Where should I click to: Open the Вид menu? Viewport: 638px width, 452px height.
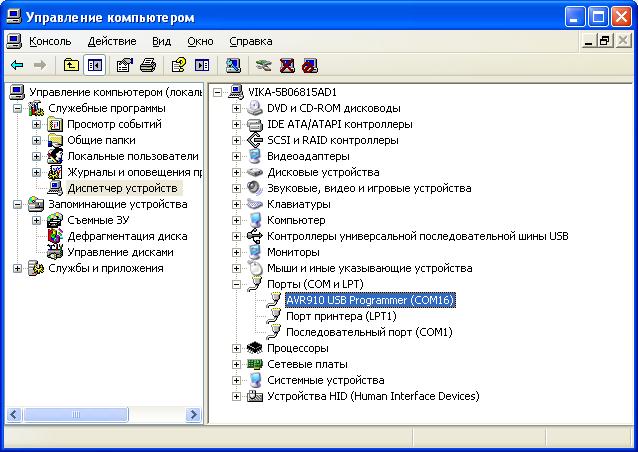coord(162,41)
